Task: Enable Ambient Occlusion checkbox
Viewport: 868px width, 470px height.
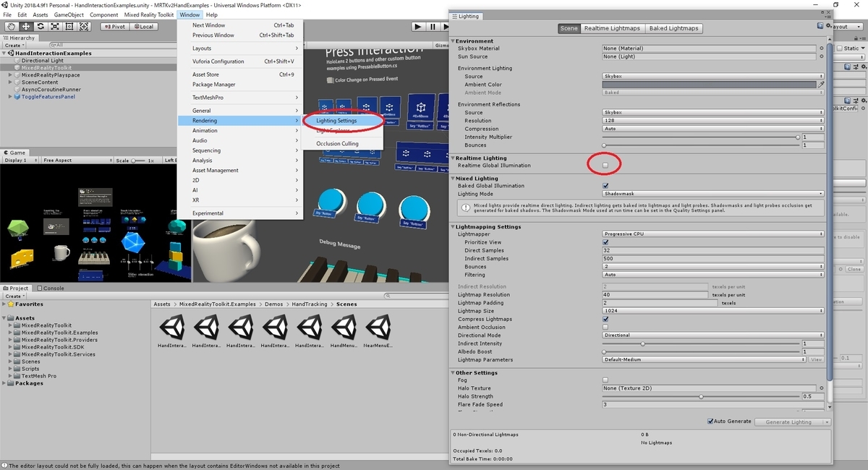Action: [605, 327]
